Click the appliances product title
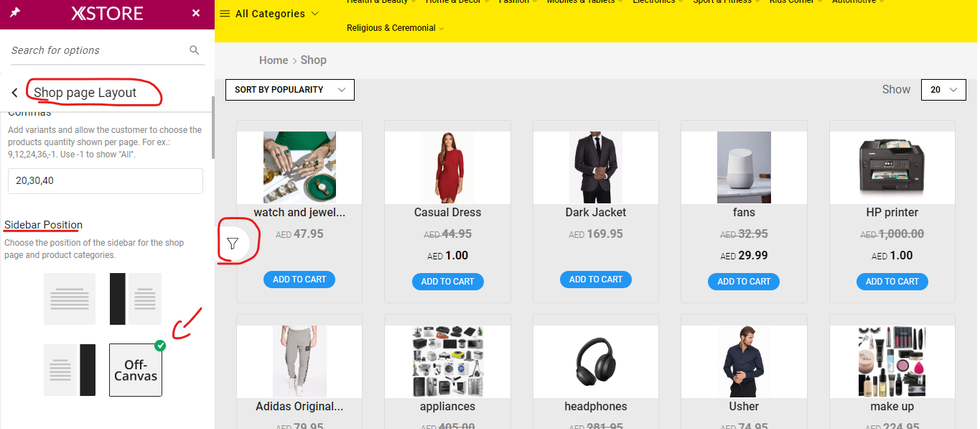Screen dimensions: 980x429 click(447, 407)
